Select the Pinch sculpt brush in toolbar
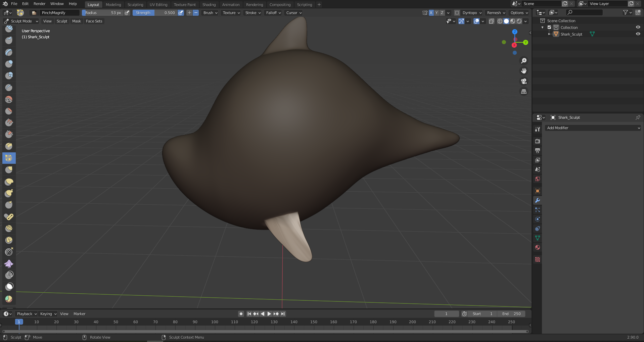644x342 pixels. pyautogui.click(x=9, y=158)
